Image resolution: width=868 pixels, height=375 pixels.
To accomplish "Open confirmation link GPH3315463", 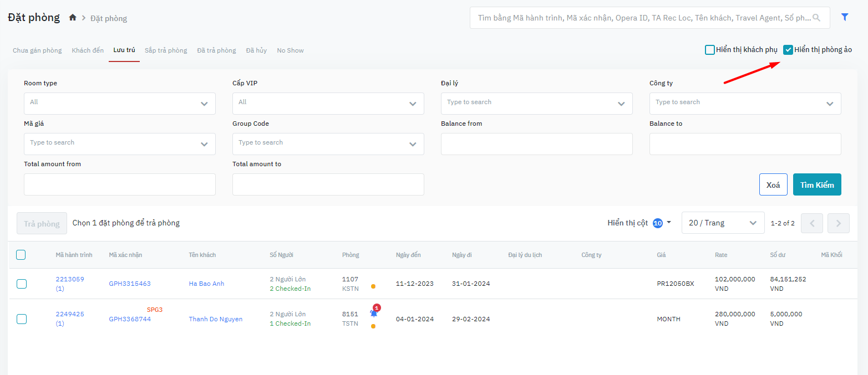I will [130, 284].
